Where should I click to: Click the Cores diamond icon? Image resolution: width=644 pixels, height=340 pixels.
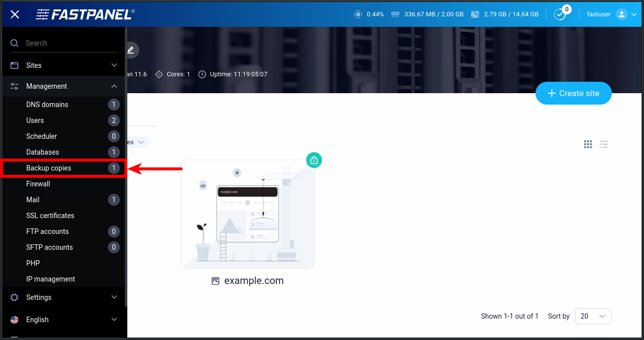159,74
